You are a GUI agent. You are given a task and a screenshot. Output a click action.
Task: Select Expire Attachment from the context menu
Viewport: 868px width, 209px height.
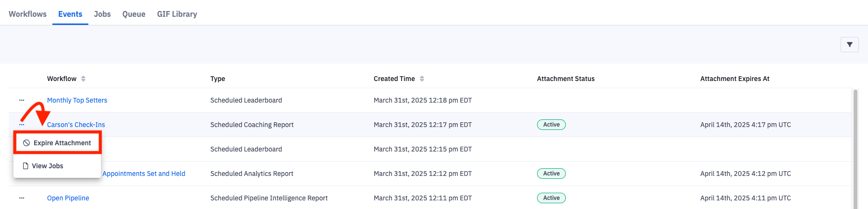coord(58,143)
